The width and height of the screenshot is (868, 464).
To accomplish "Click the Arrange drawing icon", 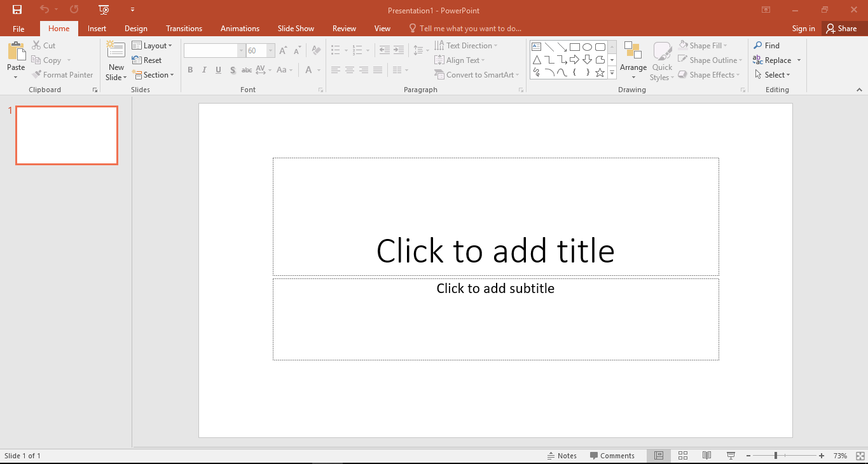I will click(x=633, y=60).
